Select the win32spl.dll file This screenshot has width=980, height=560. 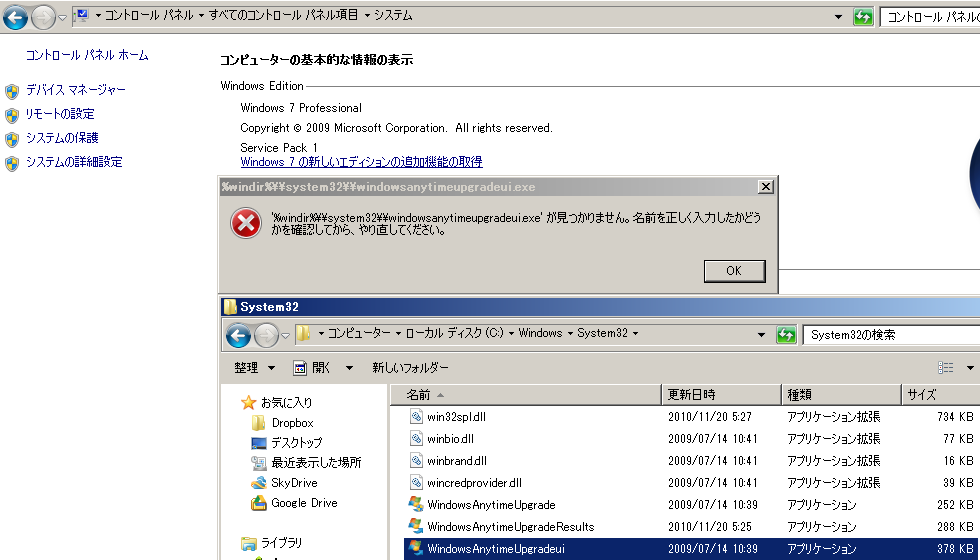457,417
